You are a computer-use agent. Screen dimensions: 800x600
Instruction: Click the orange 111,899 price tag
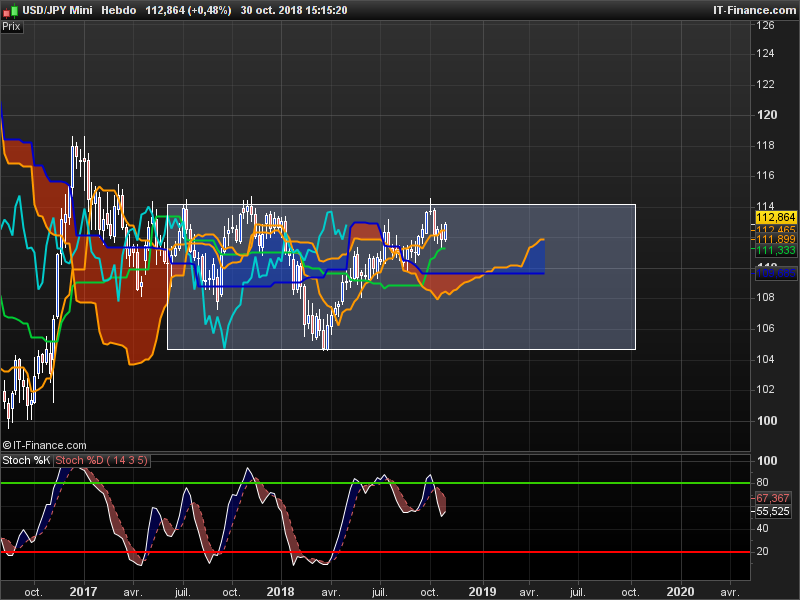[x=776, y=240]
